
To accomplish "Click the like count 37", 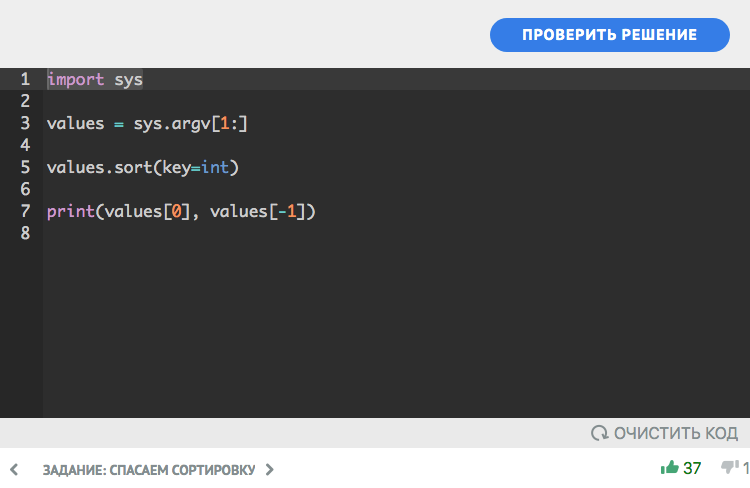I will point(692,468).
